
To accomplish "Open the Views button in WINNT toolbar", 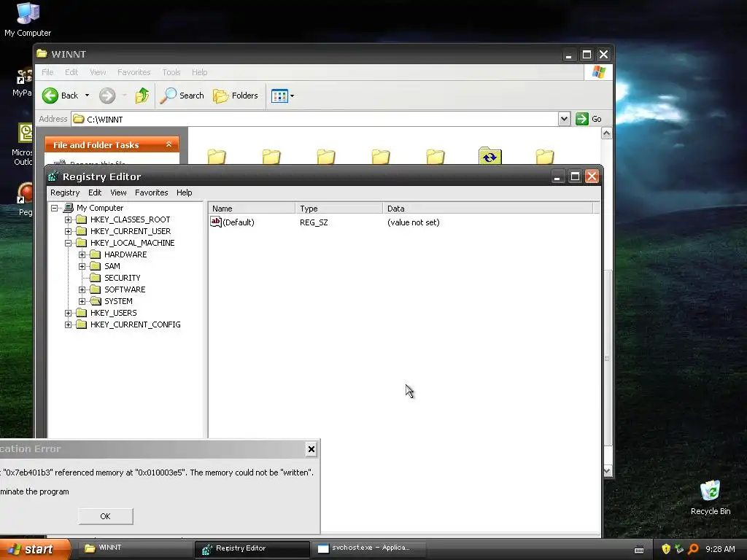I will (x=279, y=96).
